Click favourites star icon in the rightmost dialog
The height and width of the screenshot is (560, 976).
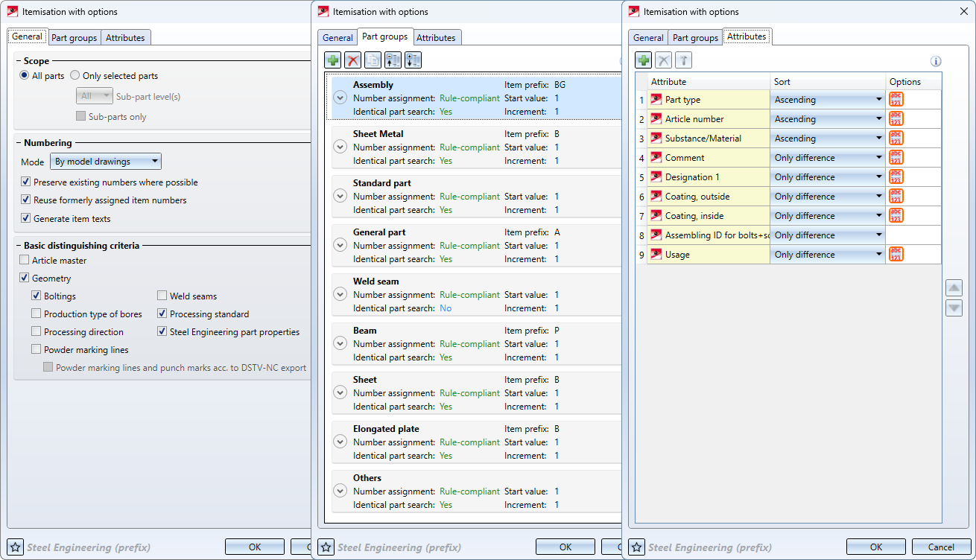(x=636, y=547)
